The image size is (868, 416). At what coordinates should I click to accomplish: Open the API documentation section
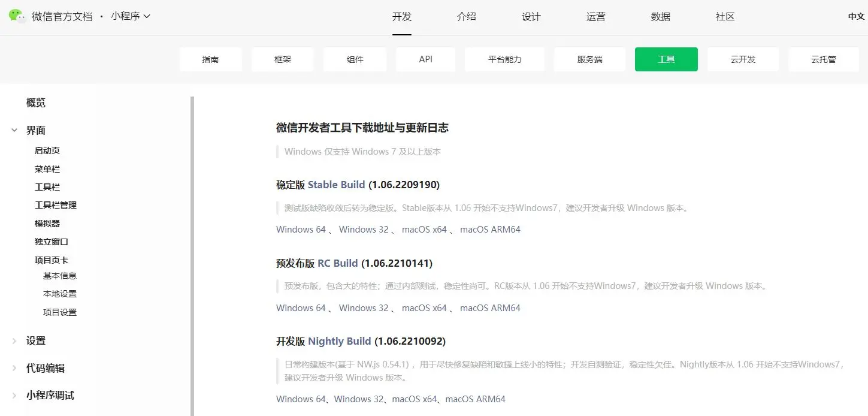point(425,59)
